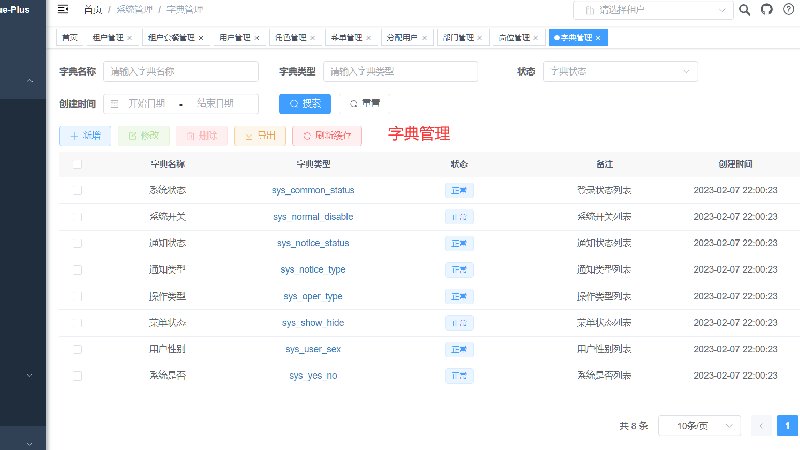Check the 系统状态 row checkbox
800x450 pixels.
click(77, 190)
